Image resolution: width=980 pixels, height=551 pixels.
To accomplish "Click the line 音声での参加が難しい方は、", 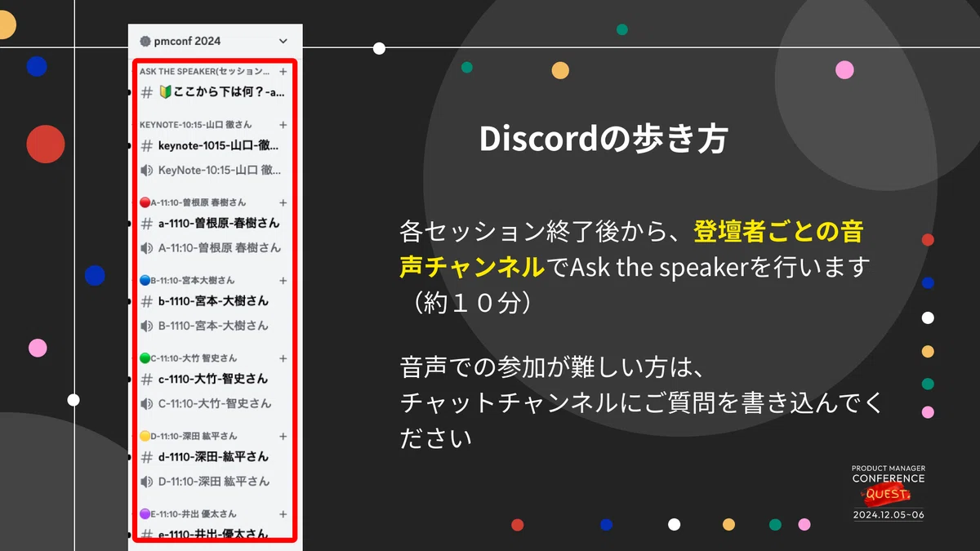I will [x=552, y=368].
